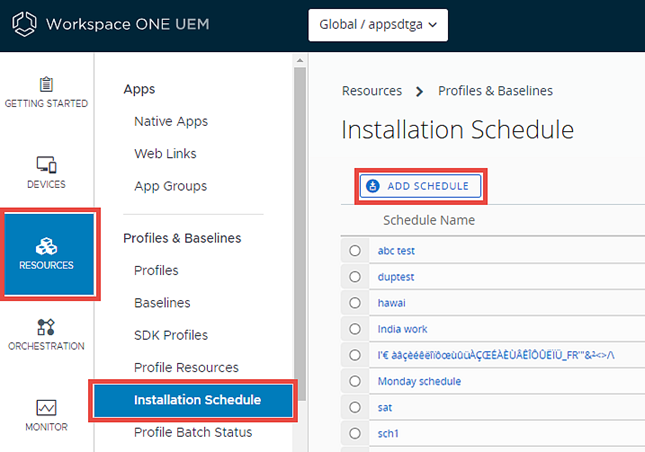Image resolution: width=645 pixels, height=452 pixels.
Task: Open SDK Profiles menu item
Action: [x=171, y=335]
